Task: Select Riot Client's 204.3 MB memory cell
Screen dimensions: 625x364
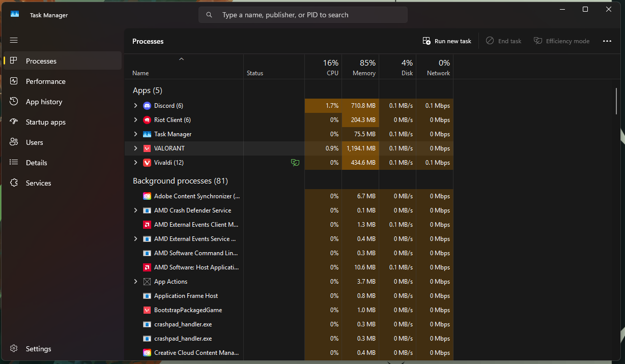Action: click(360, 120)
